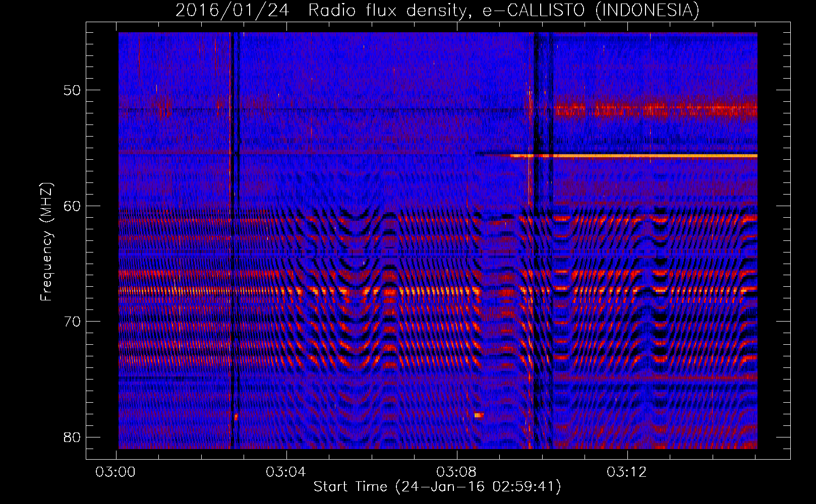The height and width of the screenshot is (504, 816).
Task: Click the 03:08 time tick label
Action: click(456, 472)
